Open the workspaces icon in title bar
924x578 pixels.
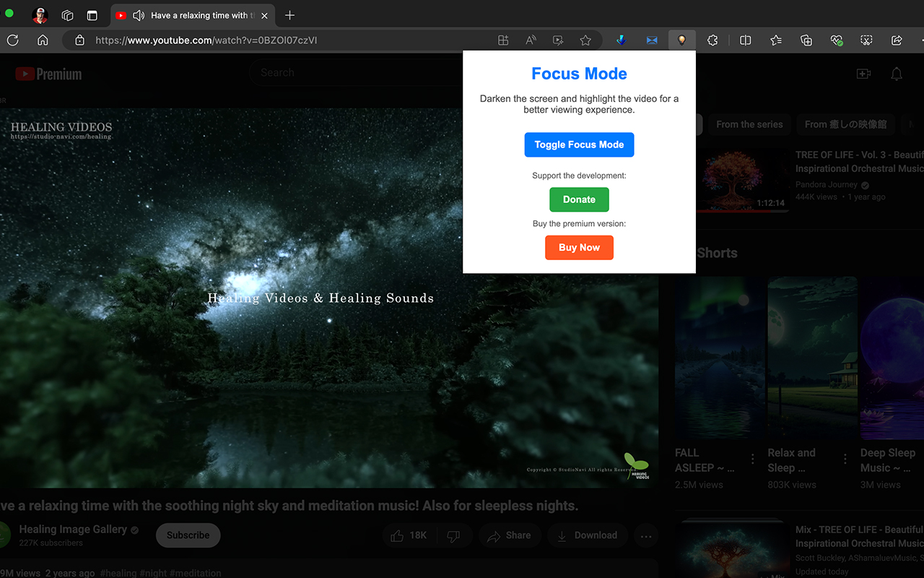(x=67, y=15)
